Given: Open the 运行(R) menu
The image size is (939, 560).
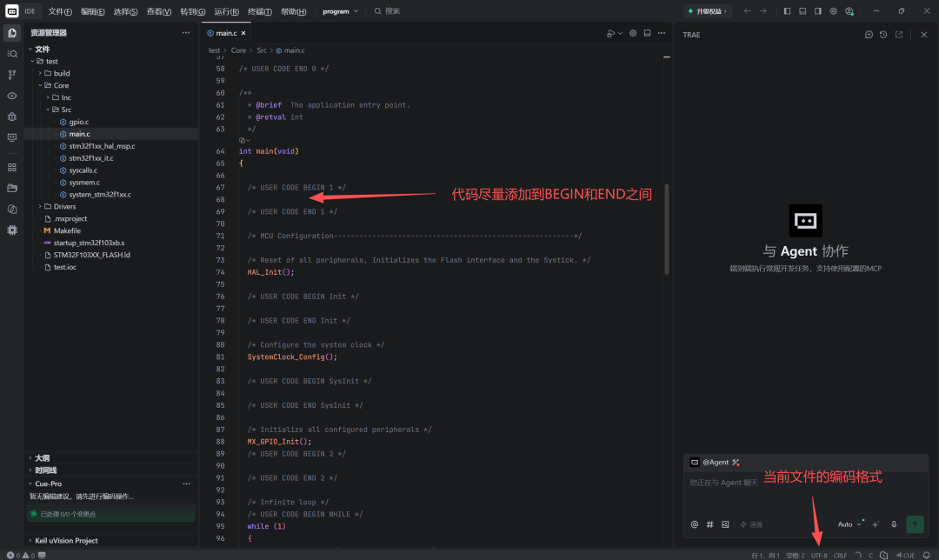Looking at the screenshot, I should click(226, 11).
